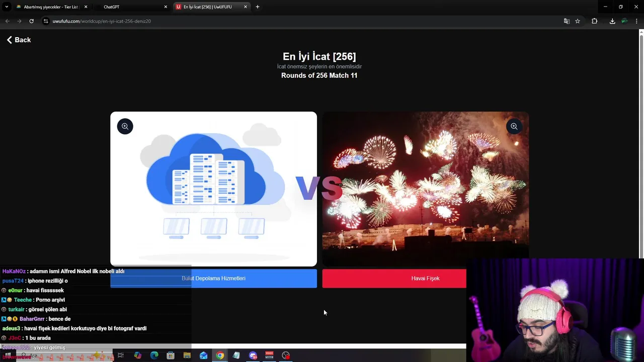
Task: Translate this page icon
Action: tap(567, 21)
